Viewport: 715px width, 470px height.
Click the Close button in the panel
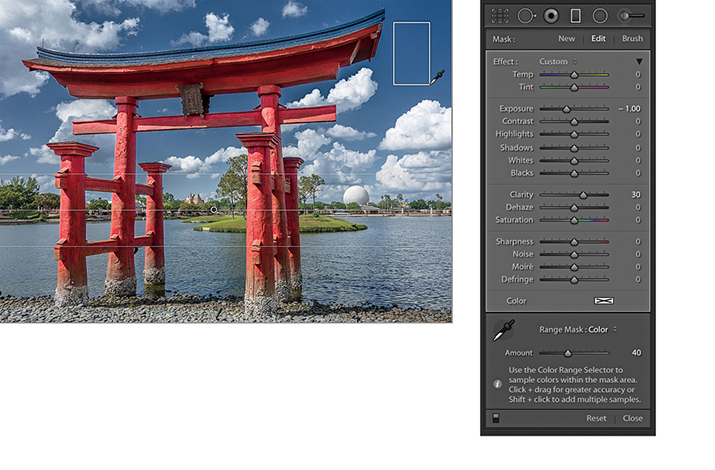click(x=632, y=418)
